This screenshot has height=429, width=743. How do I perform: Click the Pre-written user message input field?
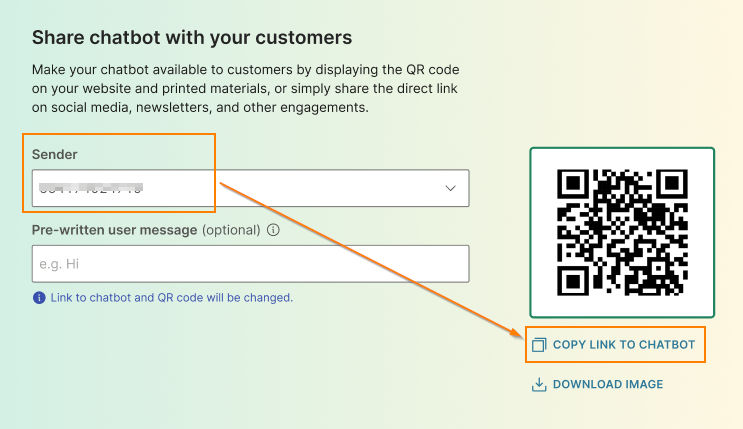(251, 264)
